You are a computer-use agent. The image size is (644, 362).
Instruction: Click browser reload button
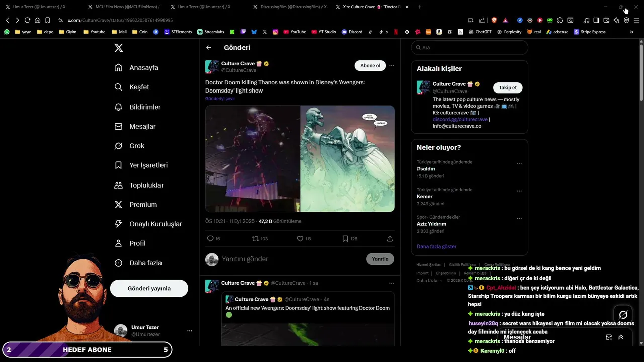click(x=27, y=20)
